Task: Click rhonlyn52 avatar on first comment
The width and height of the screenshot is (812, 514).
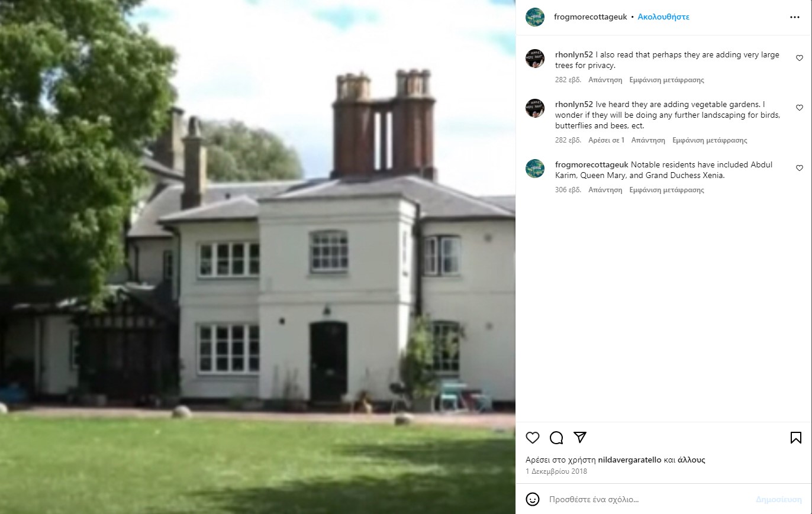Action: [535, 59]
